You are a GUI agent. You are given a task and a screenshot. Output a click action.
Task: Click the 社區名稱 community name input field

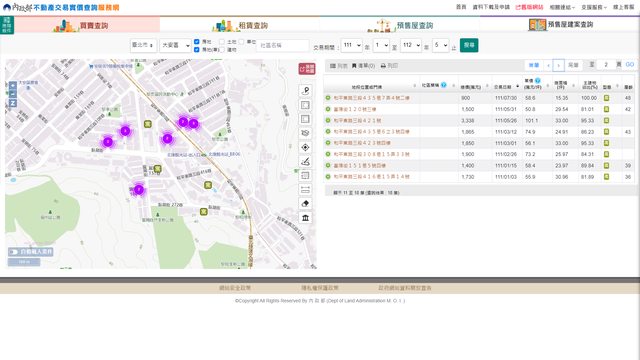pyautogui.click(x=283, y=45)
